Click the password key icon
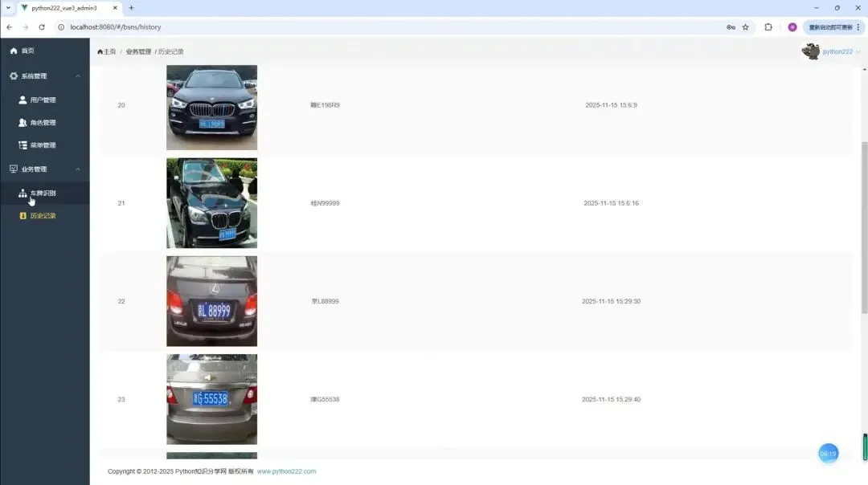The width and height of the screenshot is (868, 485). (731, 27)
